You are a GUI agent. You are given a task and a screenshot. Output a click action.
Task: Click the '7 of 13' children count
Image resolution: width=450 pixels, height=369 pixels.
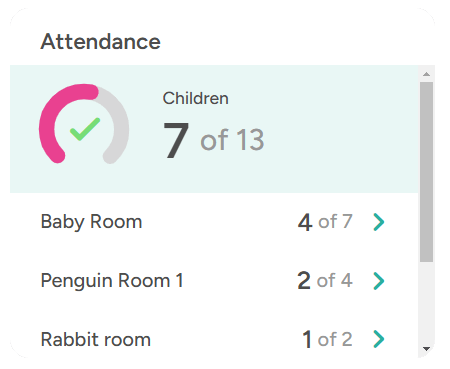click(x=214, y=140)
